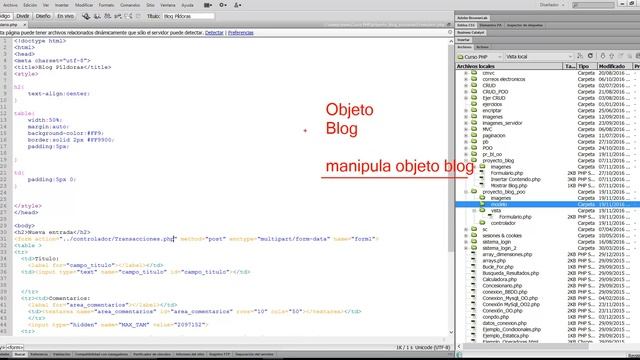Expand the CRUD folder
640x360 pixels.
[x=466, y=86]
